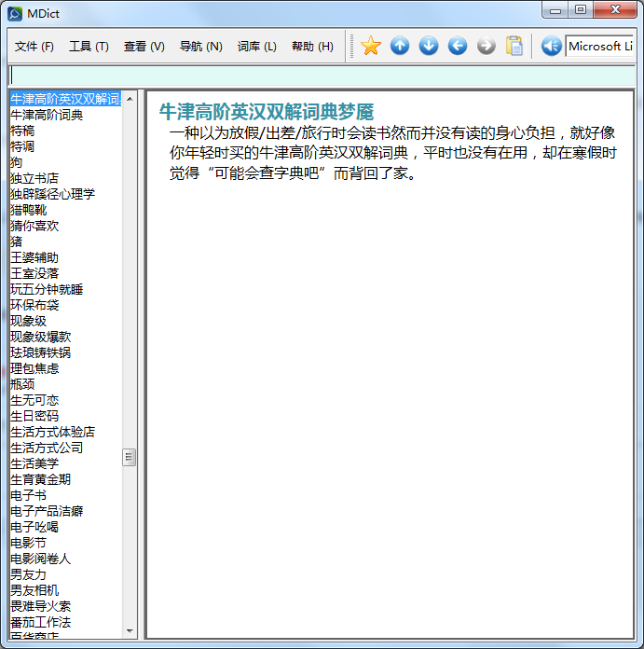Click the word list scrollbar thumb
The height and width of the screenshot is (649, 644).
click(x=129, y=457)
